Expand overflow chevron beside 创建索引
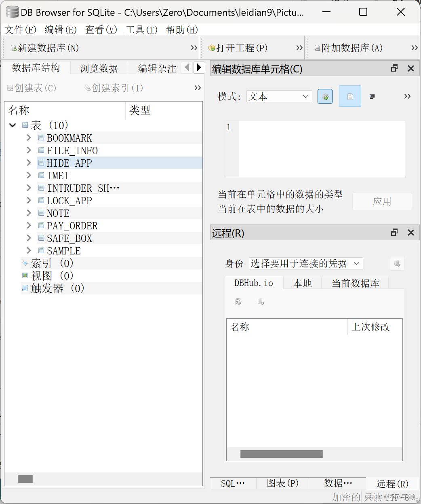This screenshot has height=504, width=421. point(198,88)
